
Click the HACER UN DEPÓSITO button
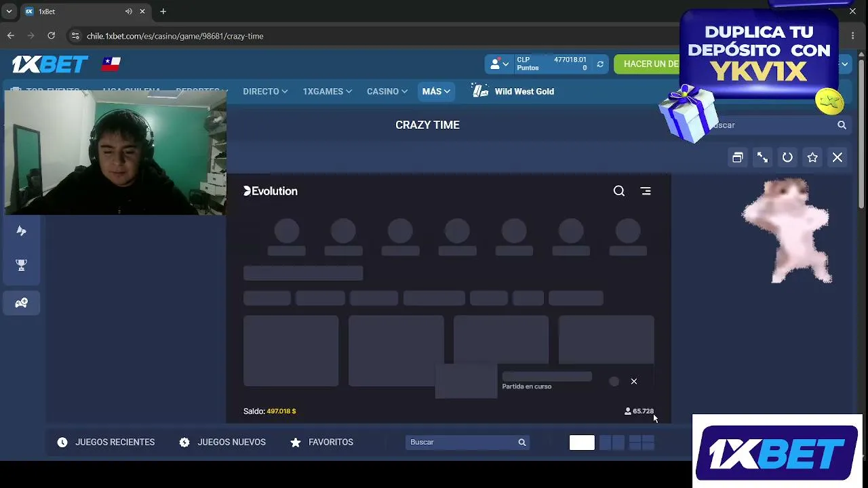point(651,64)
